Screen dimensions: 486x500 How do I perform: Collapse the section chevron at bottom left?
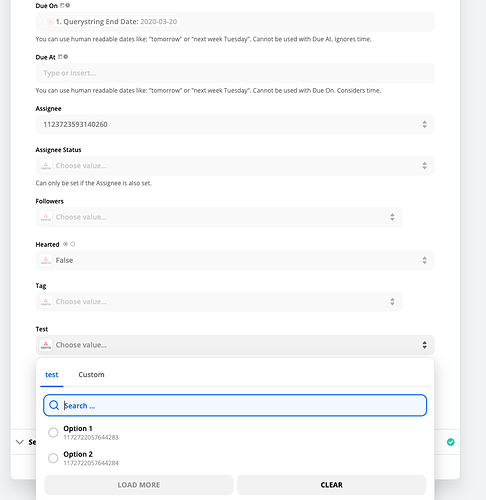coord(20,442)
